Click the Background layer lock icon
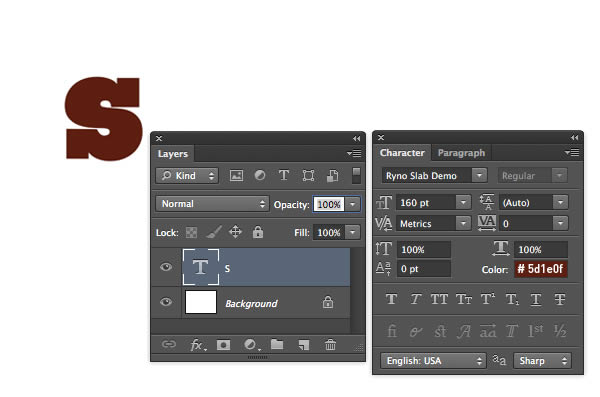 coord(328,302)
